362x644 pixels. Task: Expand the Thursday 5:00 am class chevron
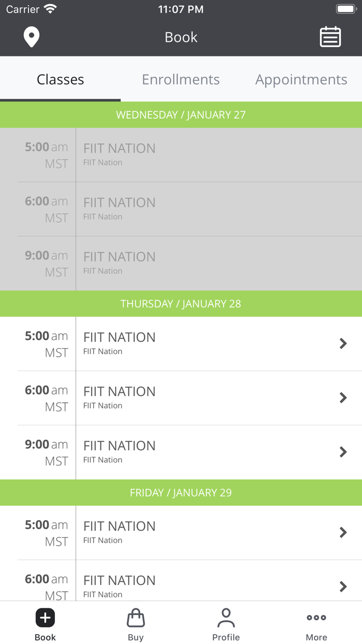[343, 343]
